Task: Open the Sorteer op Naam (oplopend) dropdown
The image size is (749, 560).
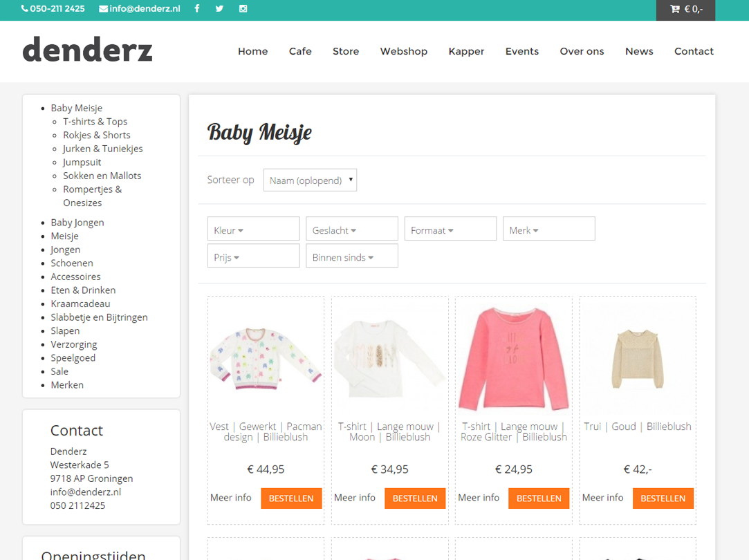Action: pos(310,180)
